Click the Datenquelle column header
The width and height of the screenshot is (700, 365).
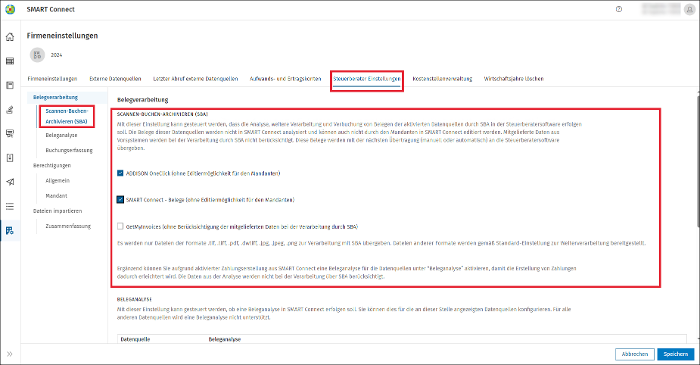(x=135, y=339)
